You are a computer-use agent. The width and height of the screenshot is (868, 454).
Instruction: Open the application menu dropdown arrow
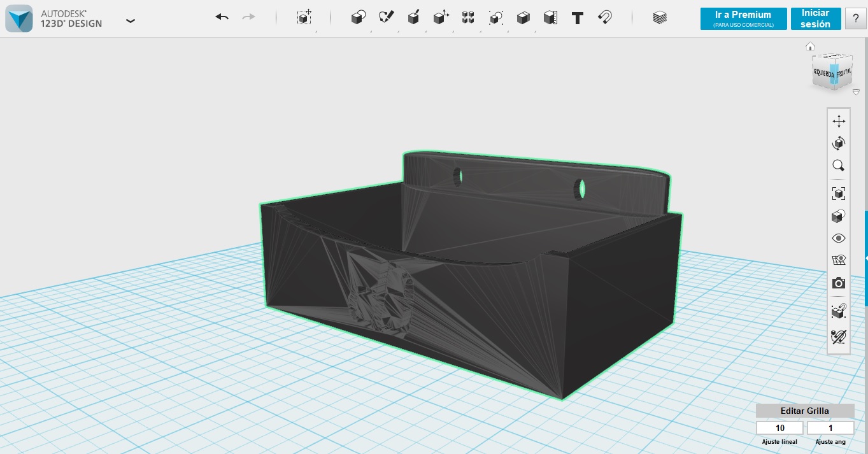point(131,20)
